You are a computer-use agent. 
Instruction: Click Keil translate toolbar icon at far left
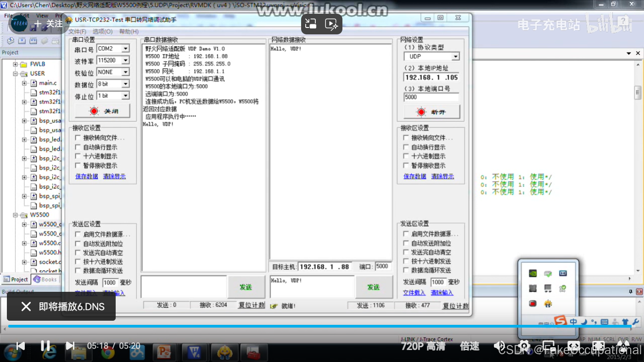(x=11, y=41)
